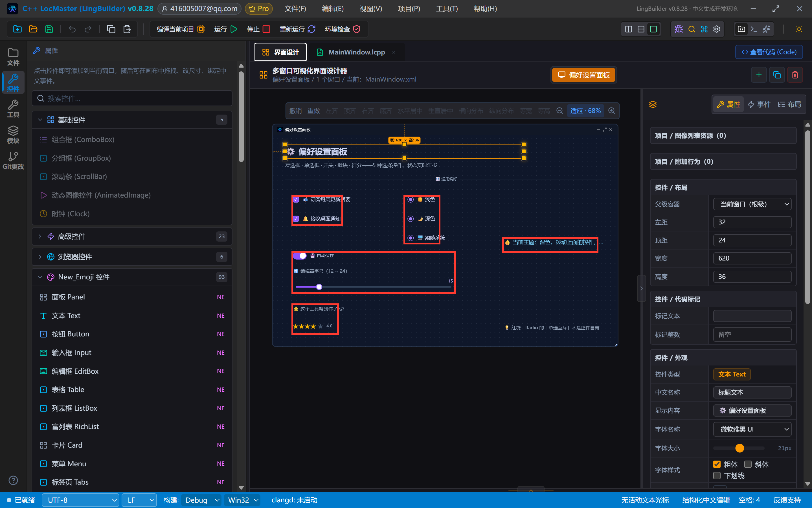The height and width of the screenshot is (508, 812).
Task: Adjust the 字体大小 slider handle
Action: pyautogui.click(x=739, y=448)
